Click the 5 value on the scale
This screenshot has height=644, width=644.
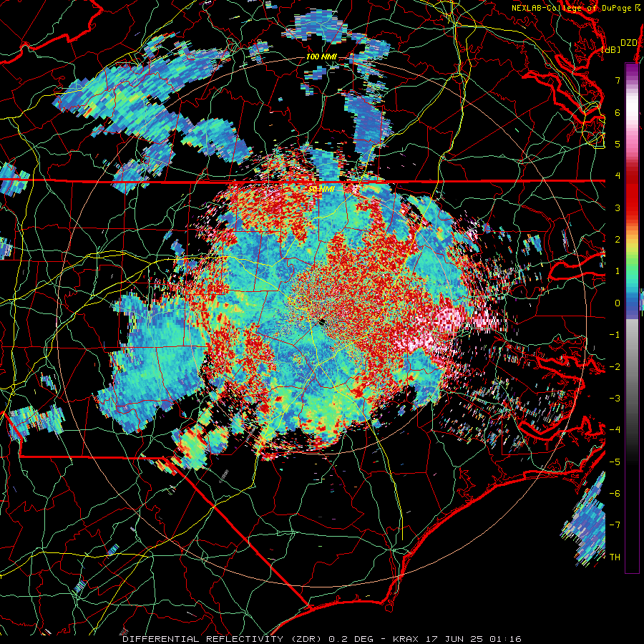618,144
